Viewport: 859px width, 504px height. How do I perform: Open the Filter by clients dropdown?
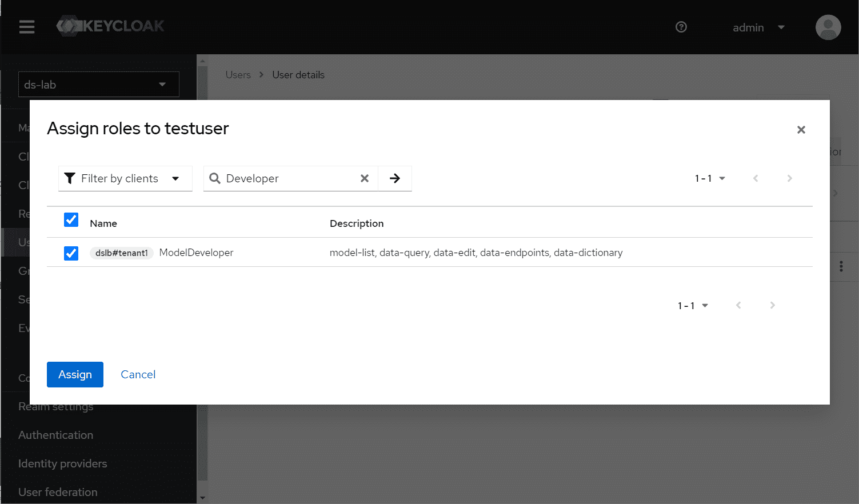point(125,178)
